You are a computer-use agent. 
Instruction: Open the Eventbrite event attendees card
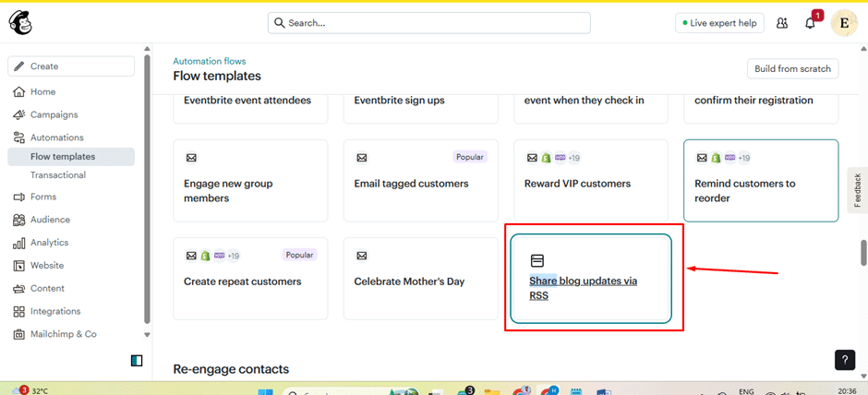coord(250,108)
